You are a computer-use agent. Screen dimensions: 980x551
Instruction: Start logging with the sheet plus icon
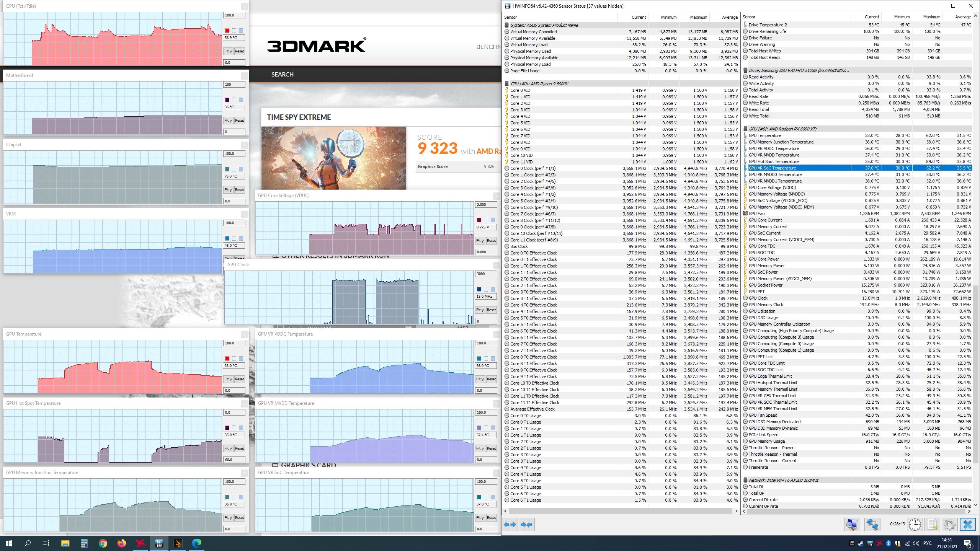tap(932, 525)
